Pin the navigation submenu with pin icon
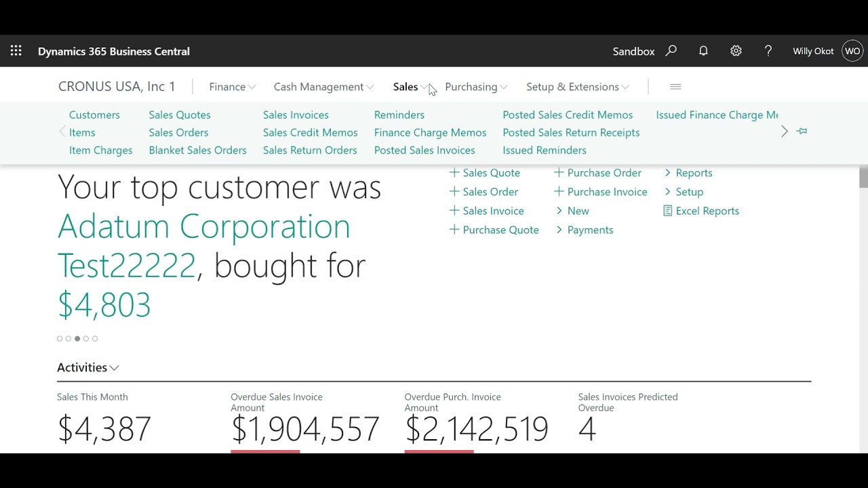868x488 pixels. click(802, 131)
